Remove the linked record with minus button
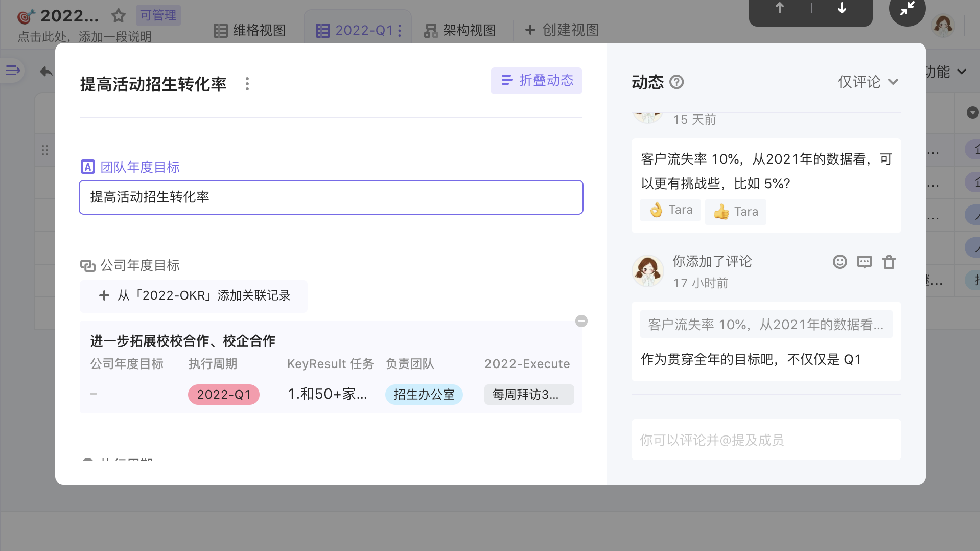Screen dimensions: 980x551 [581, 321]
